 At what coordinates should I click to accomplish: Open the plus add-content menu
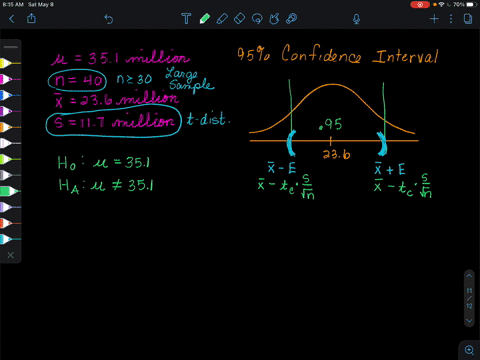434,19
